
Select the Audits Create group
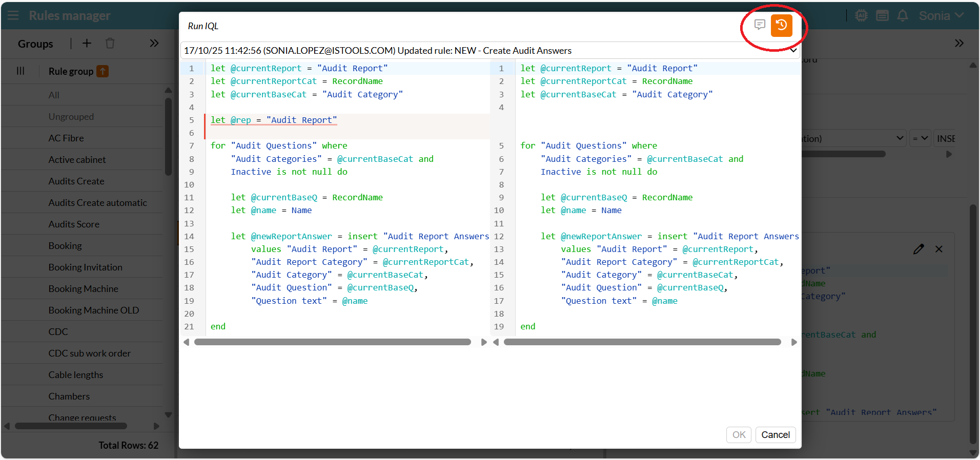(76, 181)
